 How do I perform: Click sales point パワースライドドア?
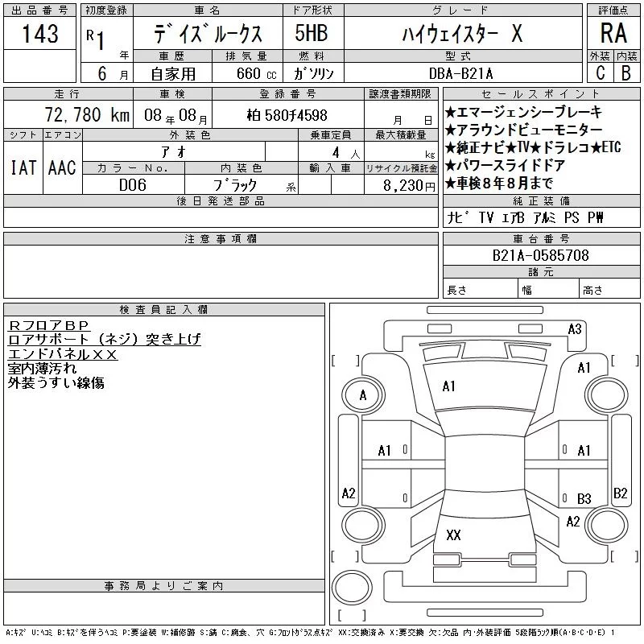click(x=505, y=166)
